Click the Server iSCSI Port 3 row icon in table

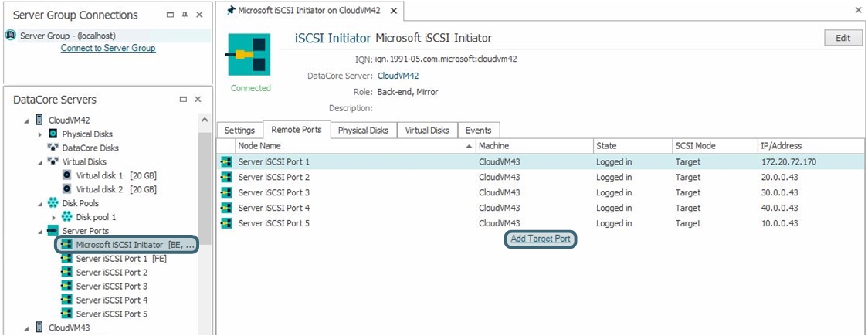click(x=226, y=192)
